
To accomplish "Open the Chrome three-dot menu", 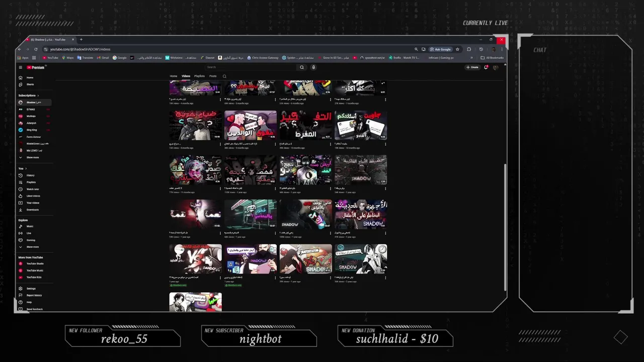I will coord(502,49).
